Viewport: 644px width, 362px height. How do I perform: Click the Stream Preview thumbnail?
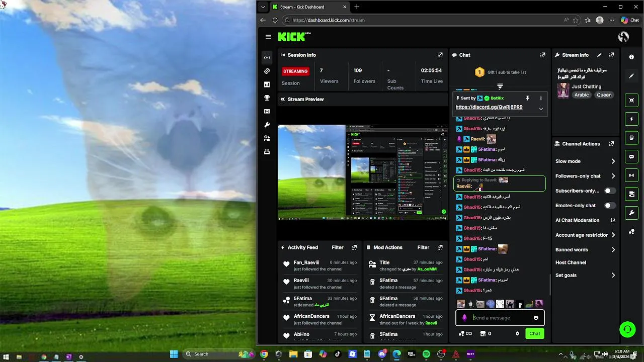363,172
